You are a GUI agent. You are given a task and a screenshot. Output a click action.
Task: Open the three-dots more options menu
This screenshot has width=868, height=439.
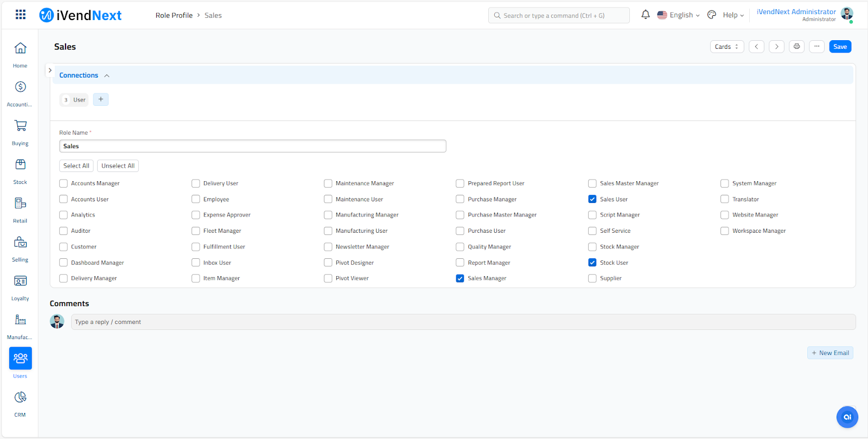pyautogui.click(x=816, y=47)
